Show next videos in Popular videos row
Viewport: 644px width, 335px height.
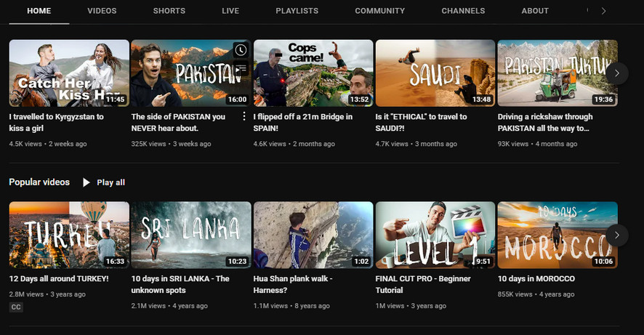(x=616, y=235)
